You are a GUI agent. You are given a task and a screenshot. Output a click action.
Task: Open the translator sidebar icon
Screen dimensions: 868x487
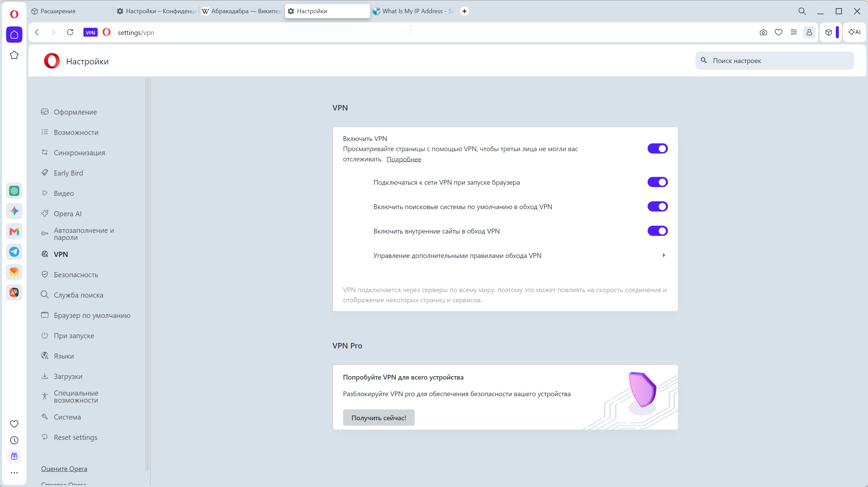[14, 292]
